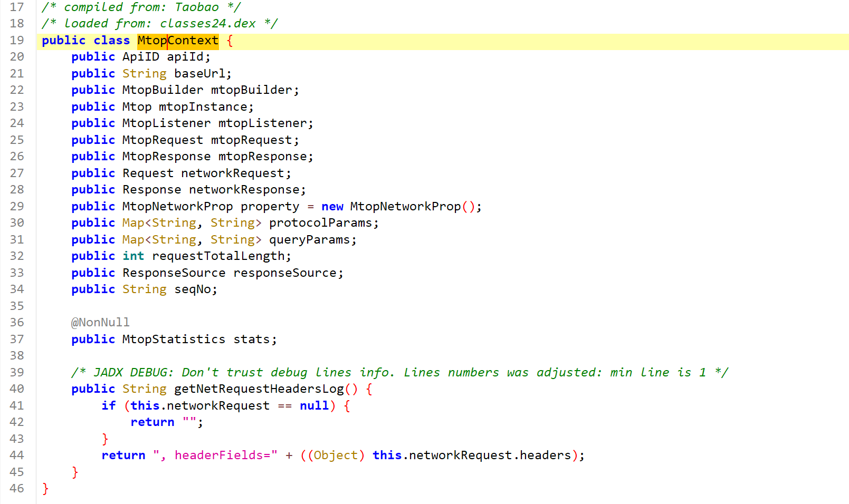The height and width of the screenshot is (504, 849).
Task: Click line number 19 in the gutter
Action: point(17,41)
